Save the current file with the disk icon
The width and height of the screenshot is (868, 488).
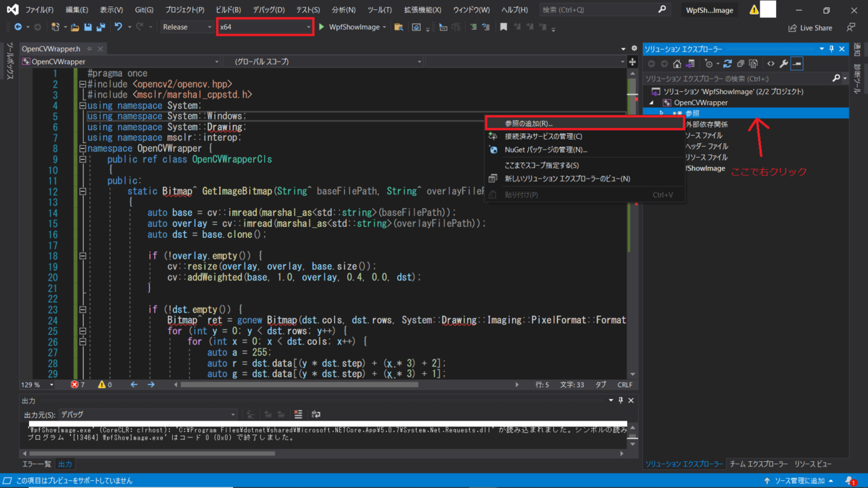click(88, 27)
